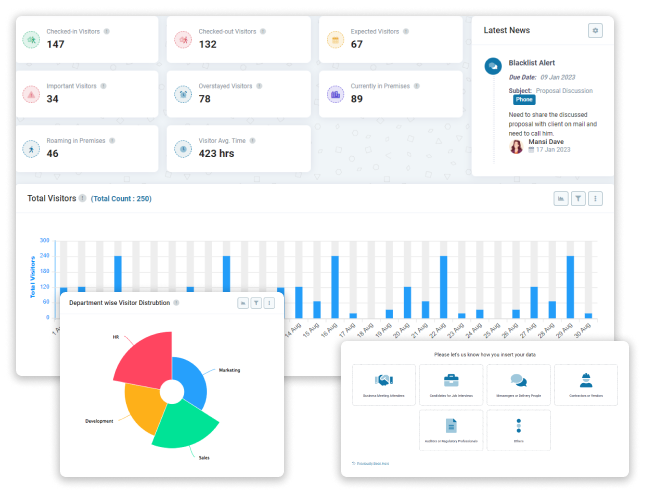This screenshot has width=645, height=493.
Task: Click the Phone tag in news item
Action: [524, 100]
